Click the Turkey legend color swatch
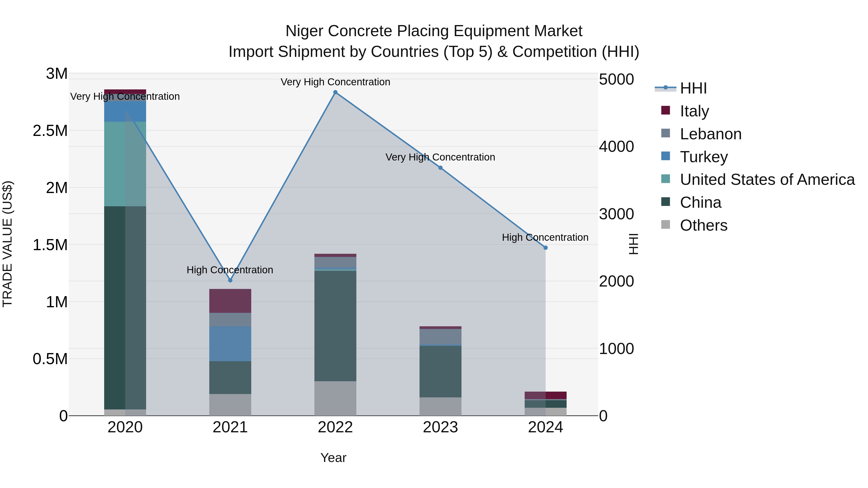Viewport: 868px width, 488px height. point(665,156)
